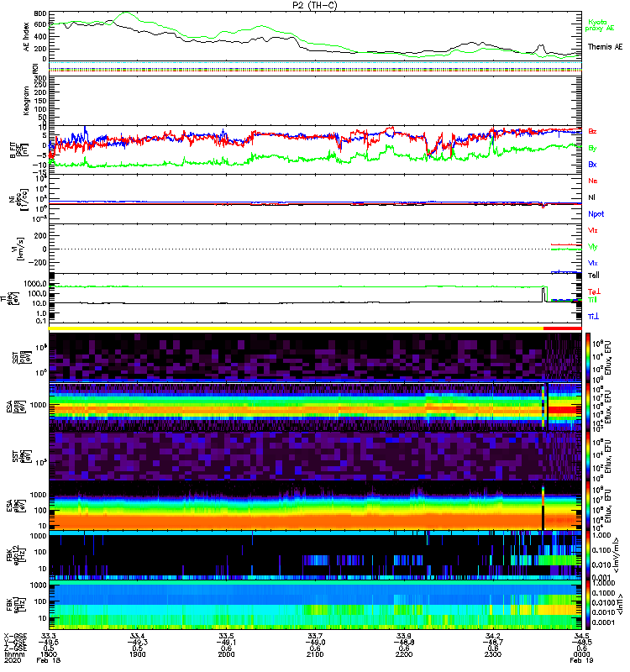Select the green Kyoto proxy AE legend label
This screenshot has width=630, height=672.
[600, 25]
